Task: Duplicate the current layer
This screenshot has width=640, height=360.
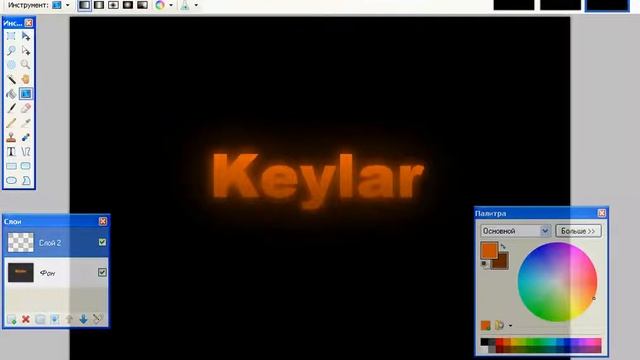Action: pos(40,319)
